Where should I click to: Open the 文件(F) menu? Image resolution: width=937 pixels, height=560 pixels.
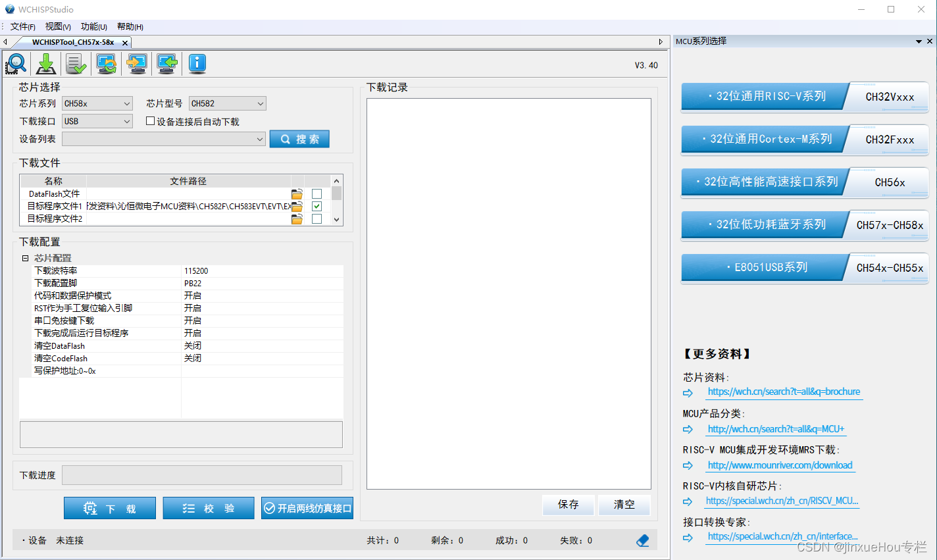(22, 26)
